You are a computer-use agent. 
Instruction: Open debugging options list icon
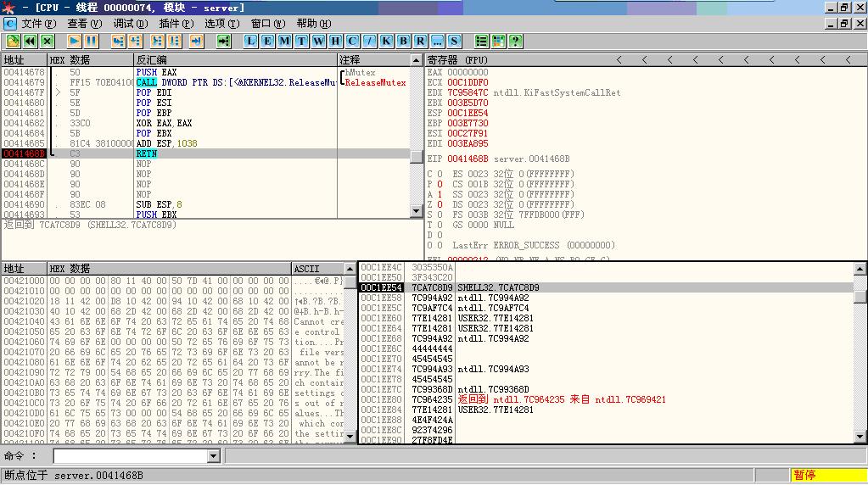[482, 41]
